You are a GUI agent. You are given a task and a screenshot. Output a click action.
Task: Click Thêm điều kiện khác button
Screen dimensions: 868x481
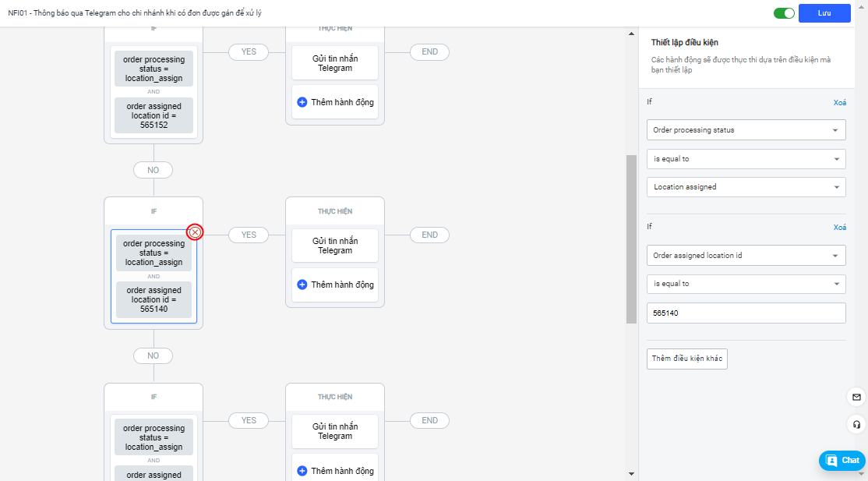pos(687,359)
